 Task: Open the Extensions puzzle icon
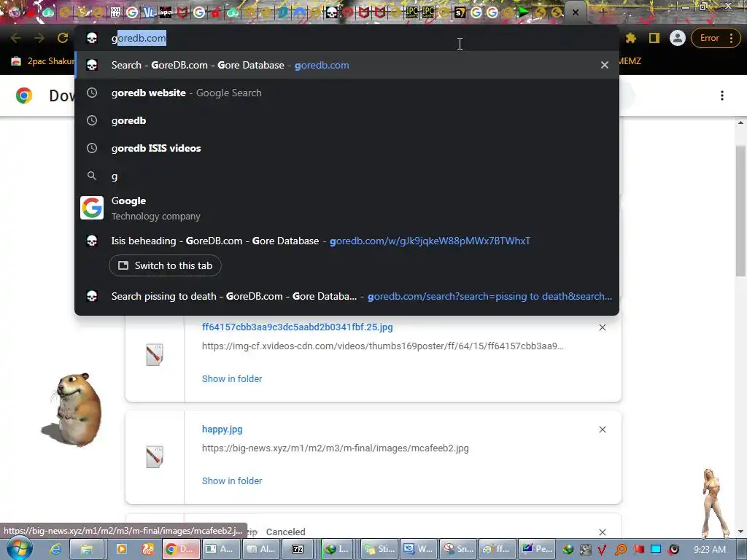tap(631, 38)
